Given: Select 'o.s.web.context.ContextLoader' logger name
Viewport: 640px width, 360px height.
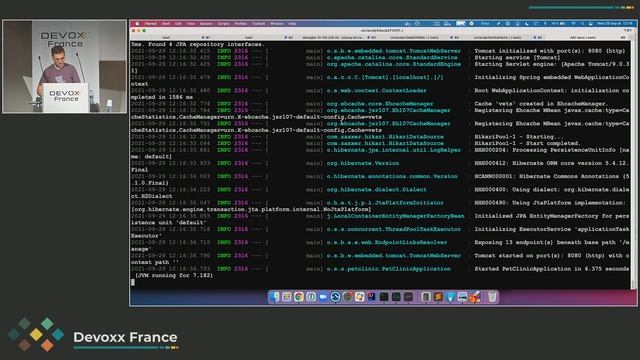Looking at the screenshot, I should [x=376, y=91].
